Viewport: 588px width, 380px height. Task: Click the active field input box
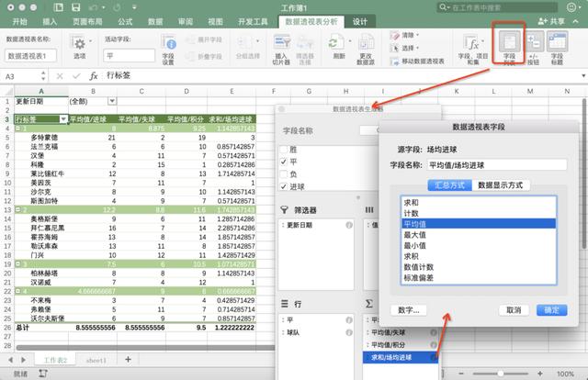(129, 55)
